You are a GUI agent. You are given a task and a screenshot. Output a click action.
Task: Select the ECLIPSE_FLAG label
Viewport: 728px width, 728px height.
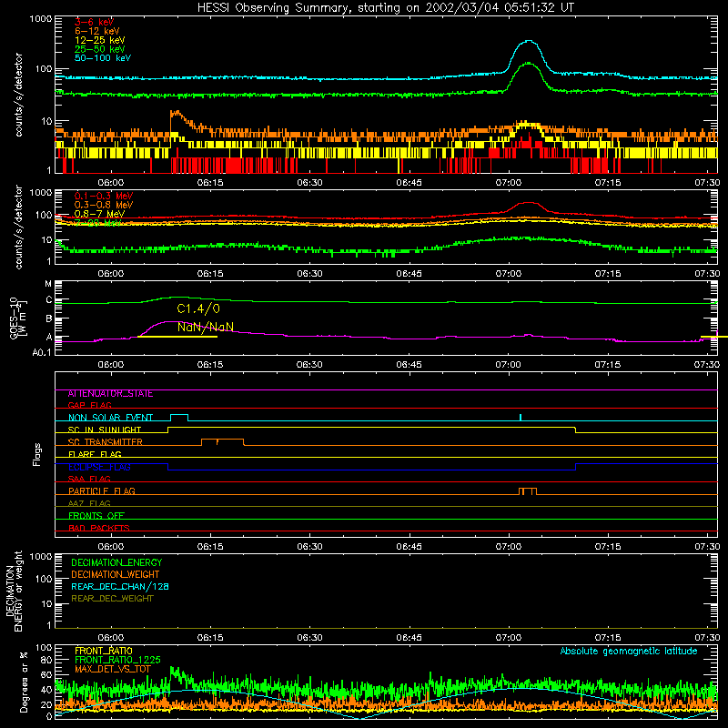[x=99, y=467]
